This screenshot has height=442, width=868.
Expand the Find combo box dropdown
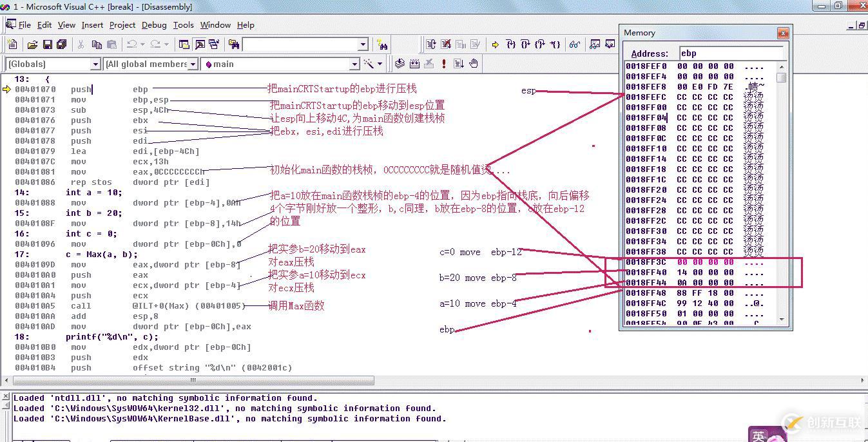(x=363, y=45)
